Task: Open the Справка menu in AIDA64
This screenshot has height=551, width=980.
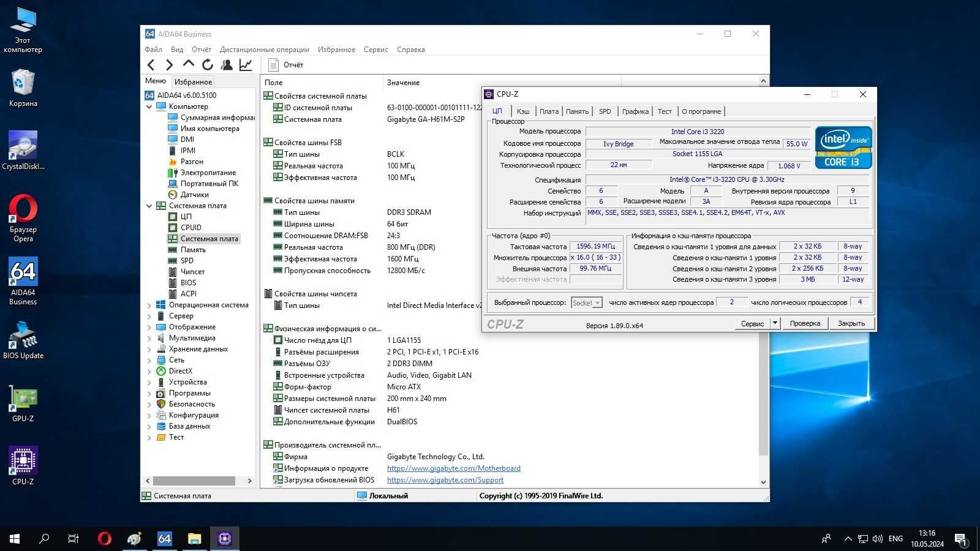Action: click(x=411, y=50)
